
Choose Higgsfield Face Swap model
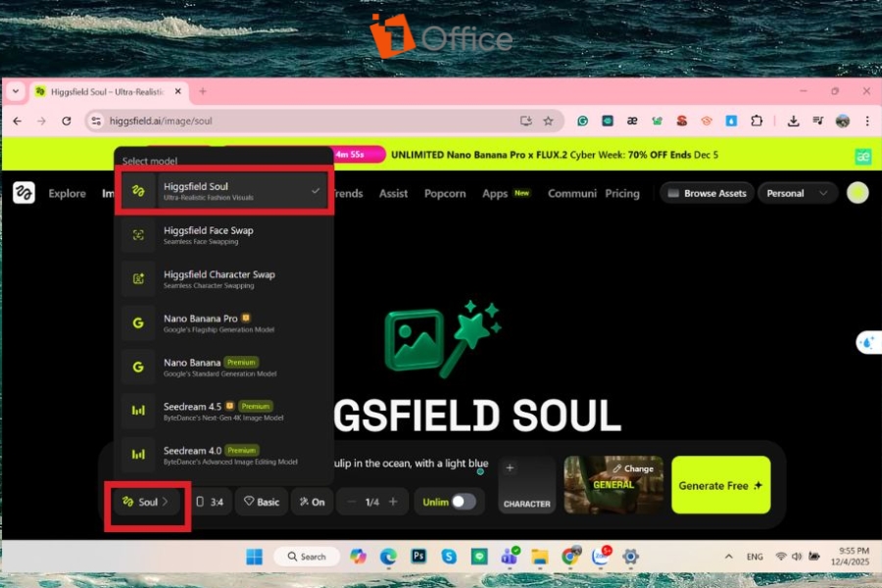coord(223,235)
